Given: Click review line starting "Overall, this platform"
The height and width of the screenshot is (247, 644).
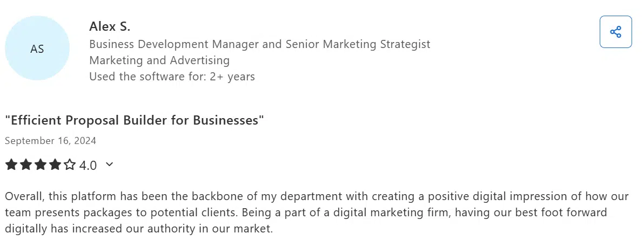Looking at the screenshot, I should coord(317,196).
